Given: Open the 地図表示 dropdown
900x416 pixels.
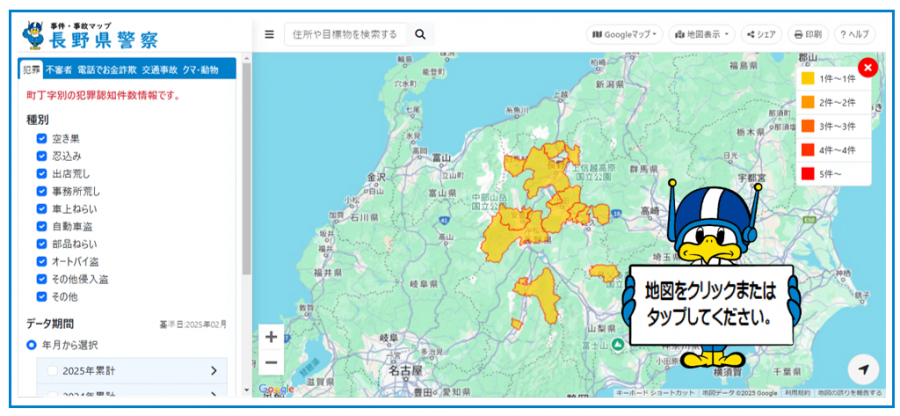Looking at the screenshot, I should (x=701, y=34).
